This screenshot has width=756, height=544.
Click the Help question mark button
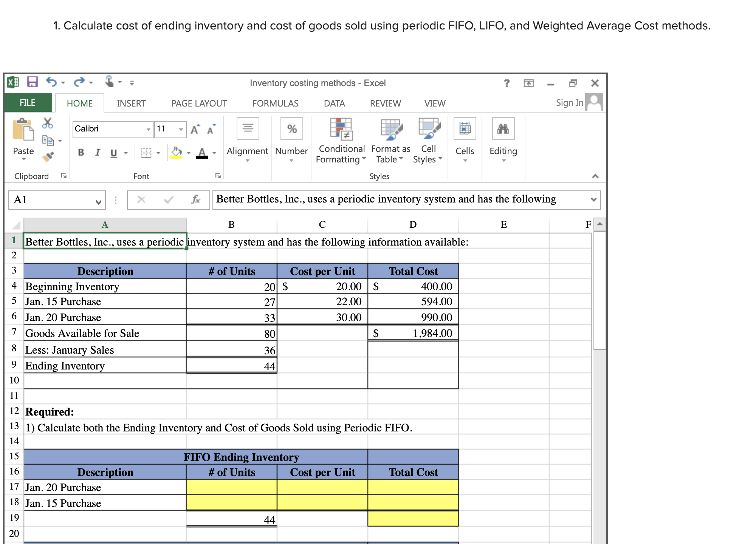tap(507, 82)
